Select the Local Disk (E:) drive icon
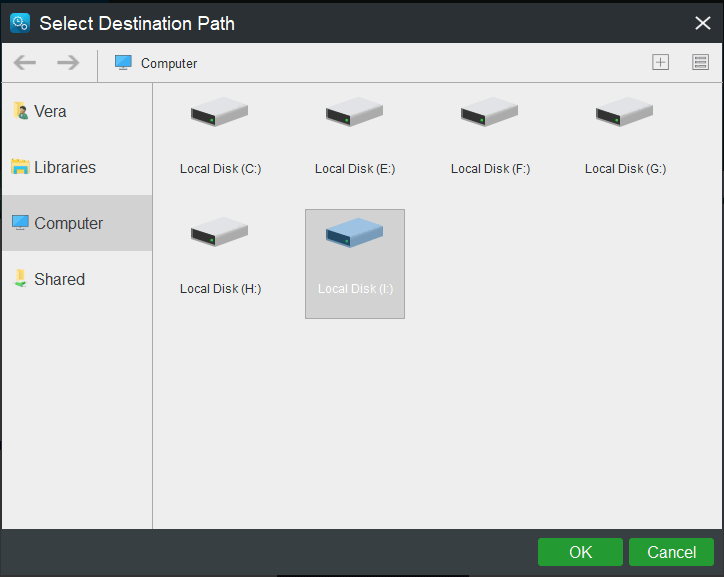The image size is (724, 577). [x=354, y=112]
